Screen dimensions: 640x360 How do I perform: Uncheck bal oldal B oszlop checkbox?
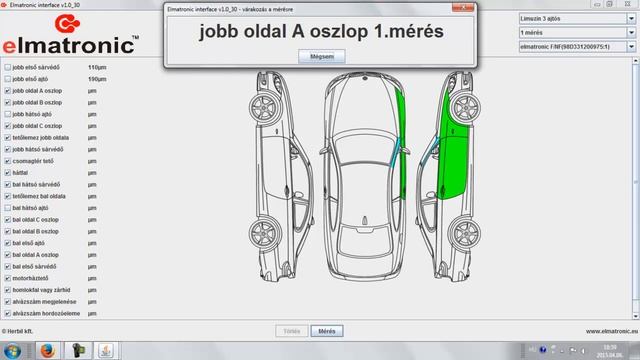[x=7, y=231]
